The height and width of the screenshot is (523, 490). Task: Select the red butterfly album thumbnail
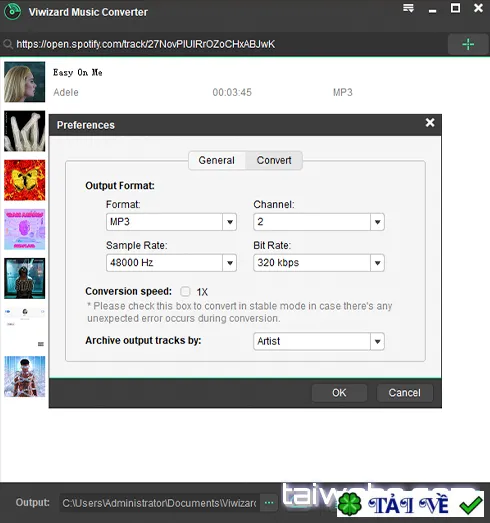click(24, 180)
